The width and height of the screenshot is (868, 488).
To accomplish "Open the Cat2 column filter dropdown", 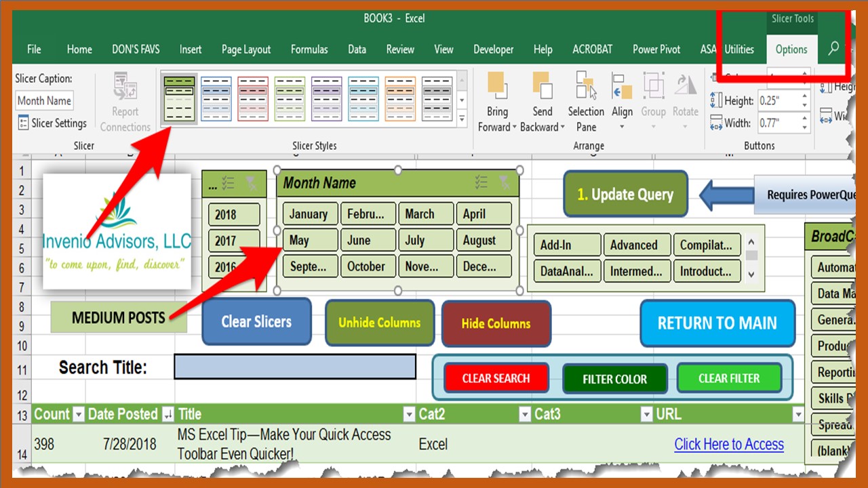I will coord(525,414).
